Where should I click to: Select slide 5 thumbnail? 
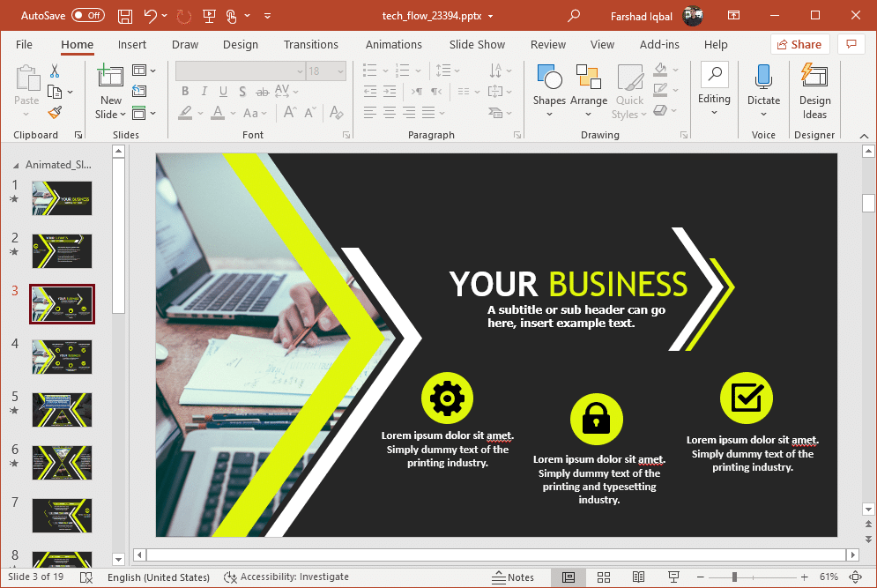pos(62,410)
